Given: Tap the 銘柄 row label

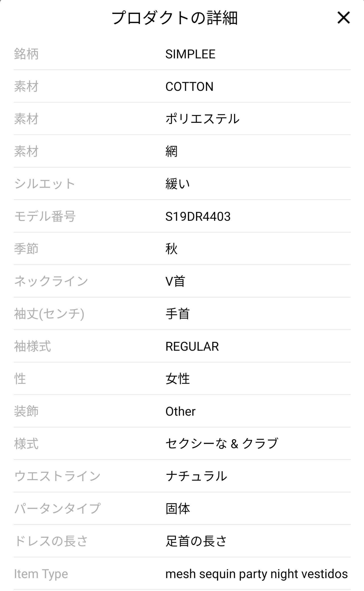Looking at the screenshot, I should (x=26, y=54).
